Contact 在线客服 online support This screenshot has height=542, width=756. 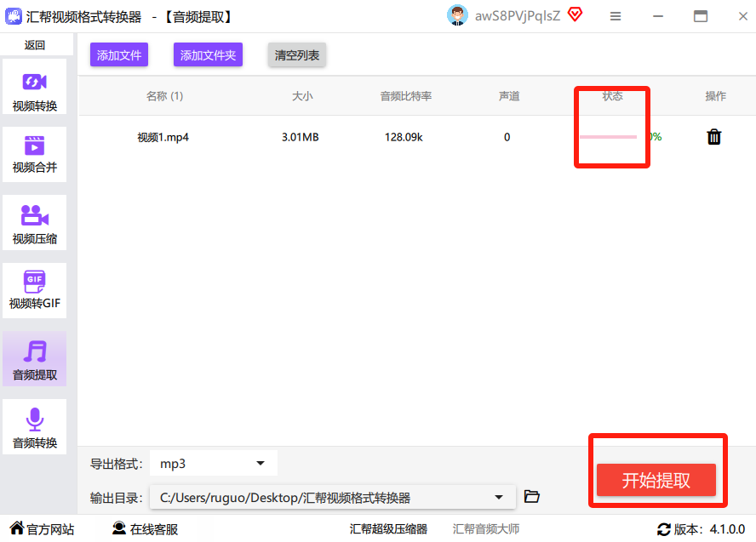coord(145,529)
